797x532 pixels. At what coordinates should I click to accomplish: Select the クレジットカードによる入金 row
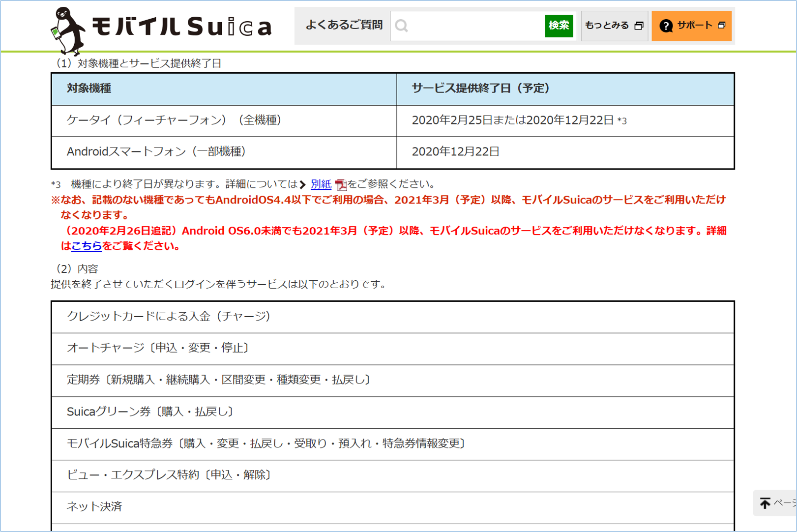[392, 317]
